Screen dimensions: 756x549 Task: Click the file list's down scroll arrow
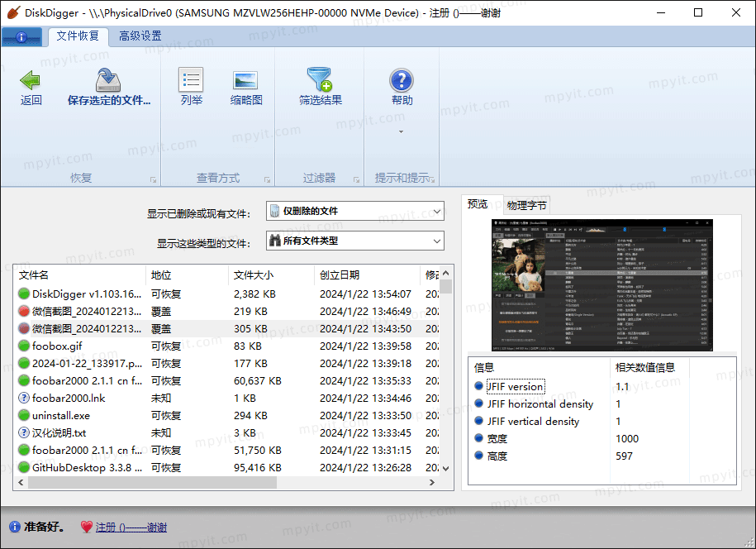pos(446,469)
